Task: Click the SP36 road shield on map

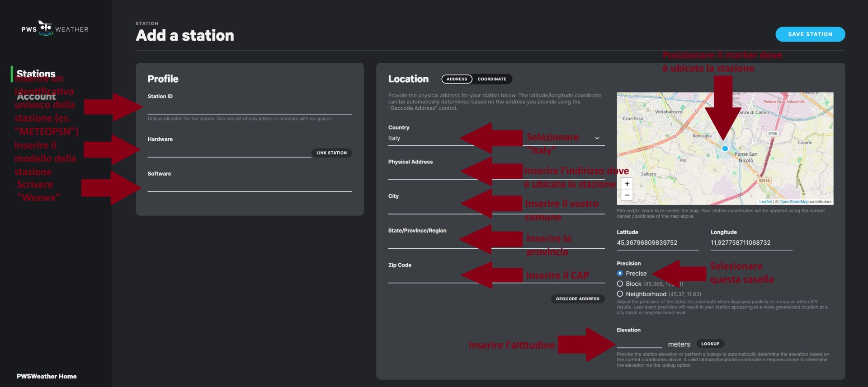Action: point(773,134)
